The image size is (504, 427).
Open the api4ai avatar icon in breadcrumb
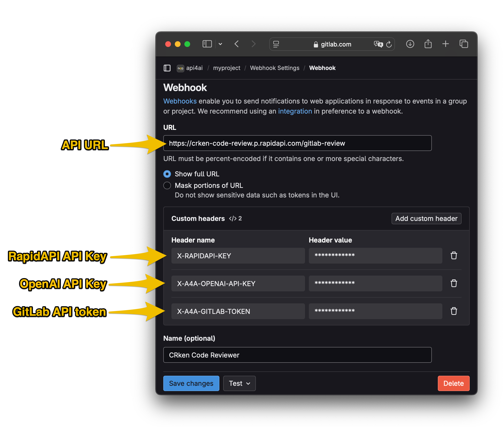click(x=181, y=68)
